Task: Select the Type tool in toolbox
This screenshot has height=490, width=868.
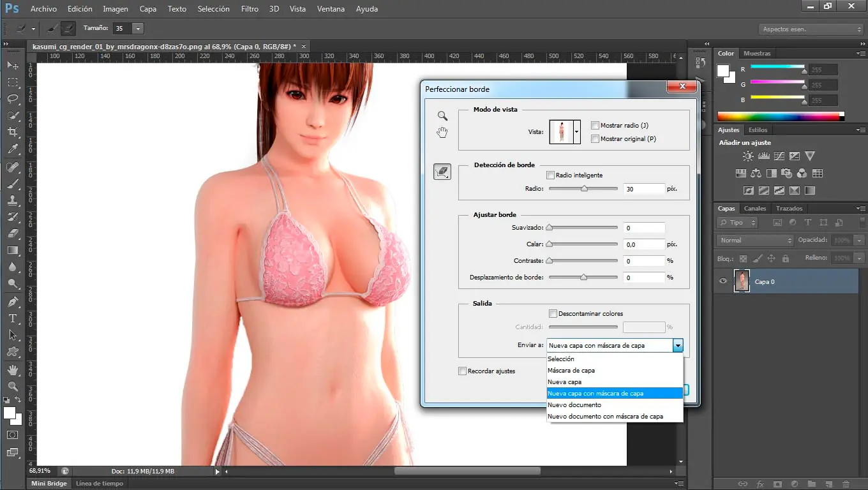Action: tap(13, 318)
